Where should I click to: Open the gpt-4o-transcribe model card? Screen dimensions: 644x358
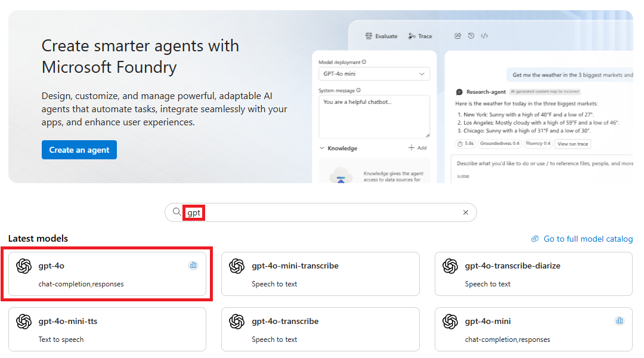click(320, 329)
